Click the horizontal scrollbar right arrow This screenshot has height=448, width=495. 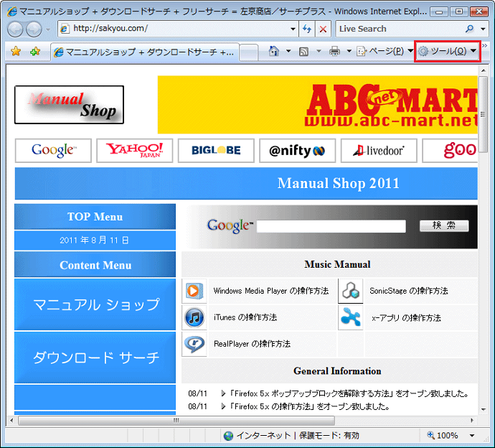tap(472, 421)
